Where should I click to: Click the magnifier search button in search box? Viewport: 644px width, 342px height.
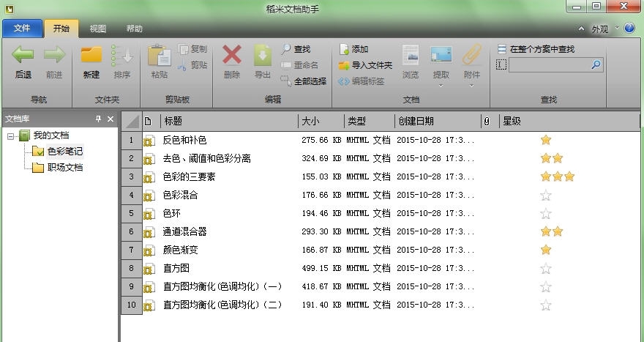(596, 64)
